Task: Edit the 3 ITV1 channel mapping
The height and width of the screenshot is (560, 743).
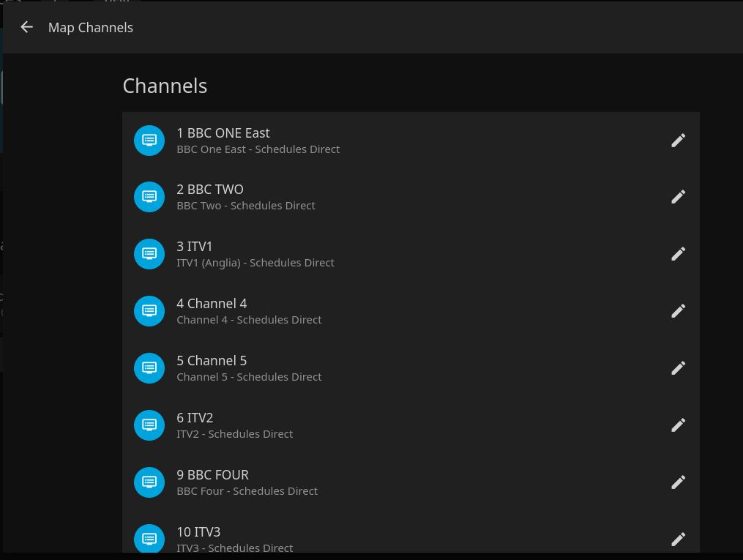Action: 678,254
